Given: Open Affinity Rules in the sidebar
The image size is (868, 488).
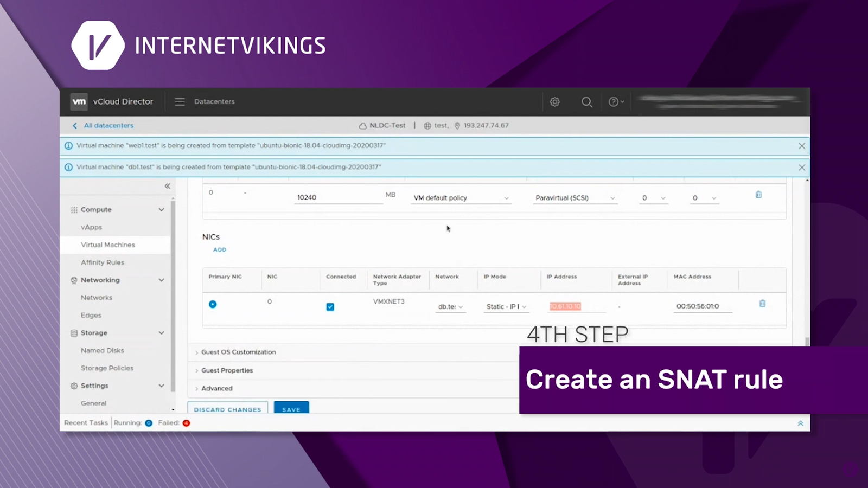Looking at the screenshot, I should [x=103, y=262].
